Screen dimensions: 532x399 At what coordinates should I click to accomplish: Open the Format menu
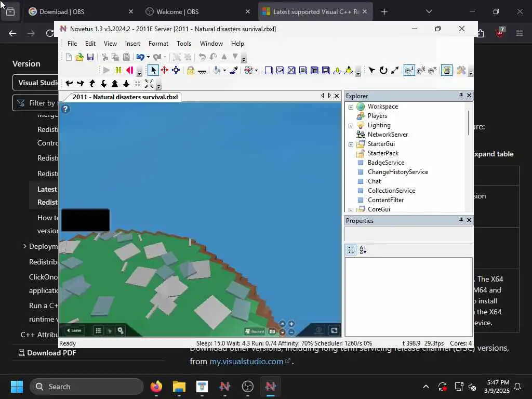(158, 44)
